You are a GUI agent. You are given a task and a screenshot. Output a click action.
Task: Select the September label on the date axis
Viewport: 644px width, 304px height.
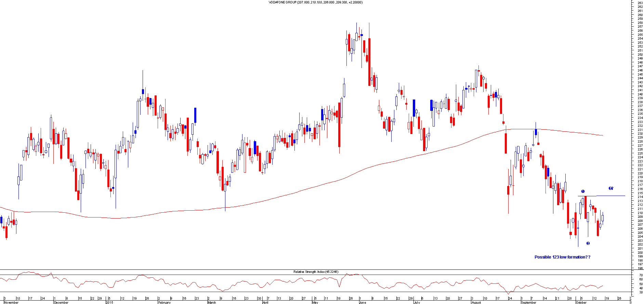point(529,302)
